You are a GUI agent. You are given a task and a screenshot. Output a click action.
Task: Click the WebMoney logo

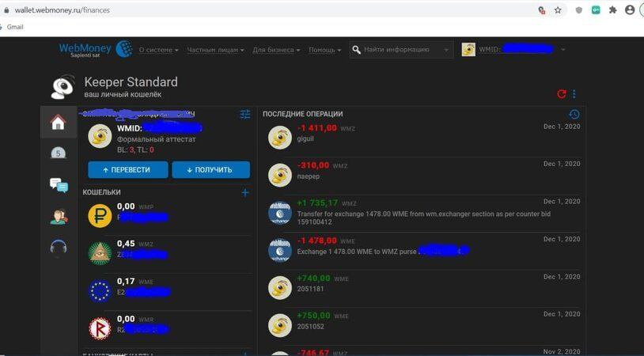[95, 49]
